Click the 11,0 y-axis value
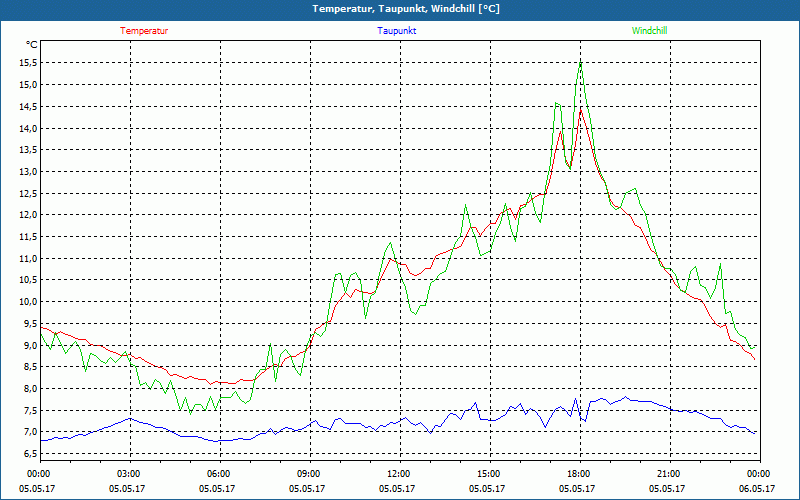Image resolution: width=800 pixels, height=500 pixels. pyautogui.click(x=28, y=259)
